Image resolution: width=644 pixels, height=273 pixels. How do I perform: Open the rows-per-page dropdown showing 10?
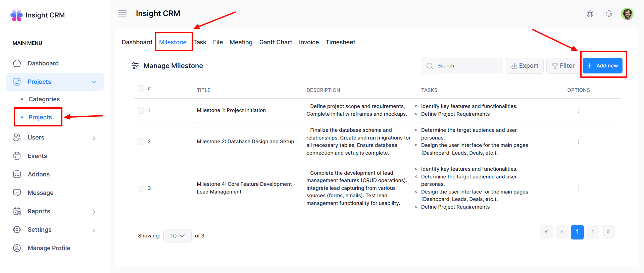click(177, 236)
